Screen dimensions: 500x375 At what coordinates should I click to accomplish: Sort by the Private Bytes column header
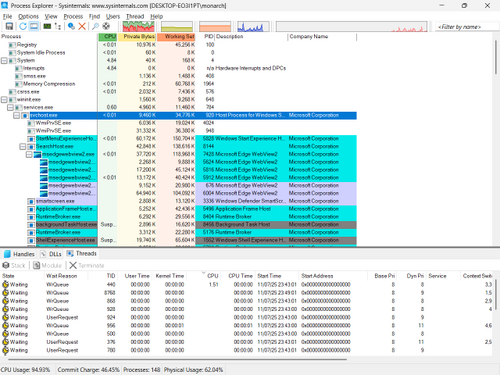(x=137, y=37)
